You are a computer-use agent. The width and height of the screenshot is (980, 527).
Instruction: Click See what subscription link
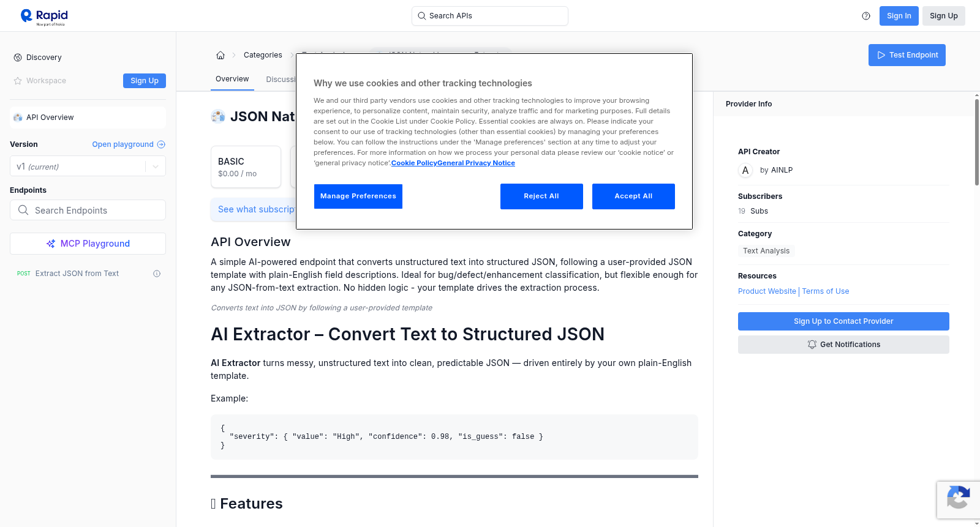[257, 209]
